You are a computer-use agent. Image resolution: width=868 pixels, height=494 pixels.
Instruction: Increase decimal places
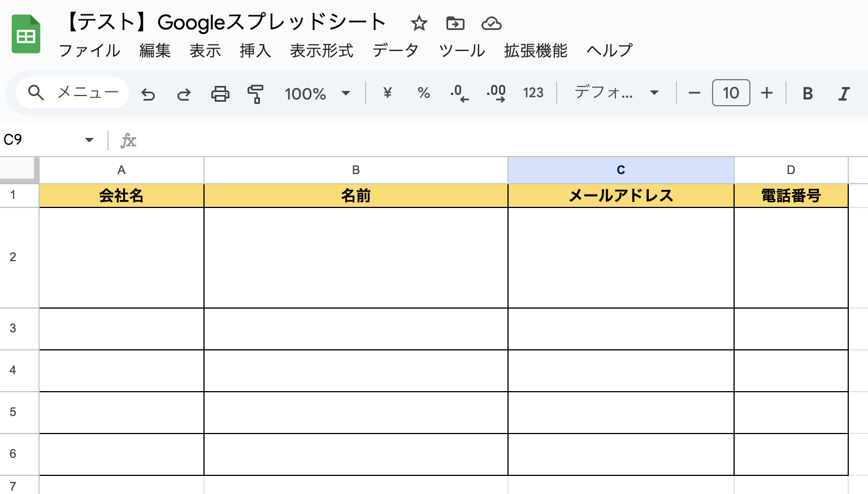[x=496, y=93]
